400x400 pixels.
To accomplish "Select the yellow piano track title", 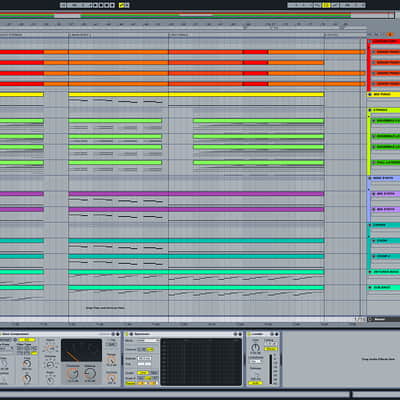I will [382, 94].
